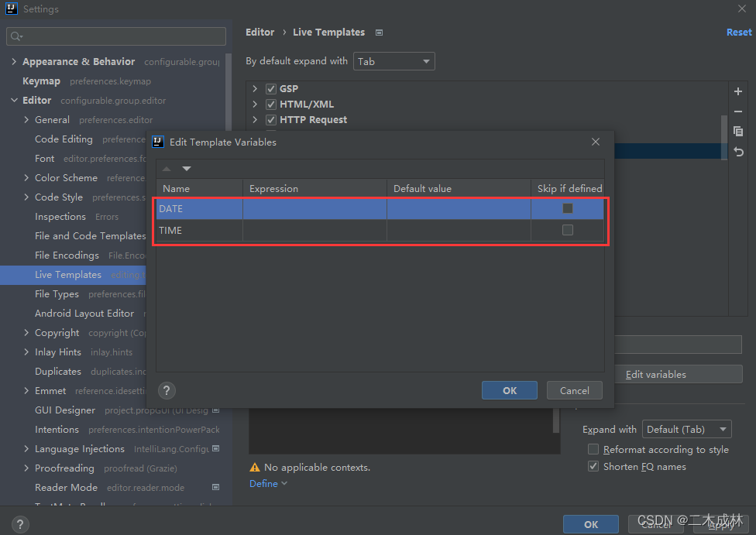Toggle Skip if defined for TIME

[x=568, y=230]
